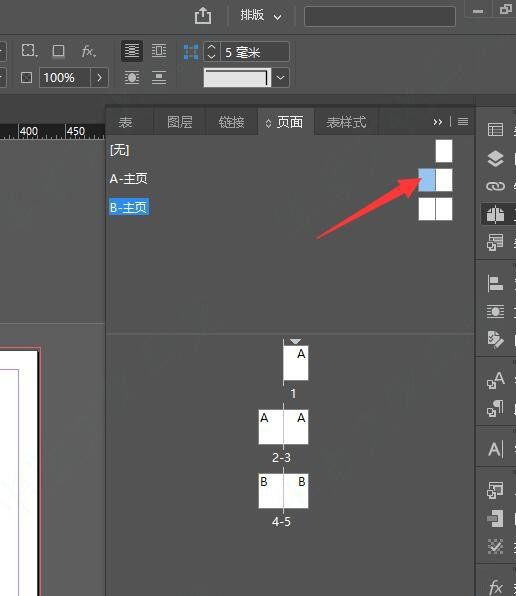
Task: Open Text Wrap panel icon in dock
Action: point(495,312)
